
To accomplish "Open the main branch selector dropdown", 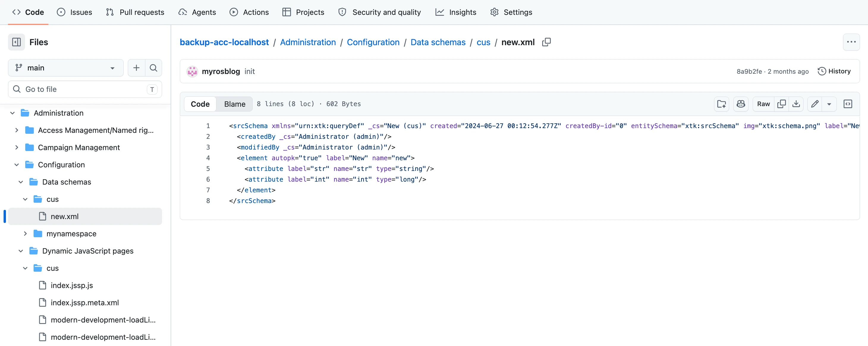I will (66, 68).
